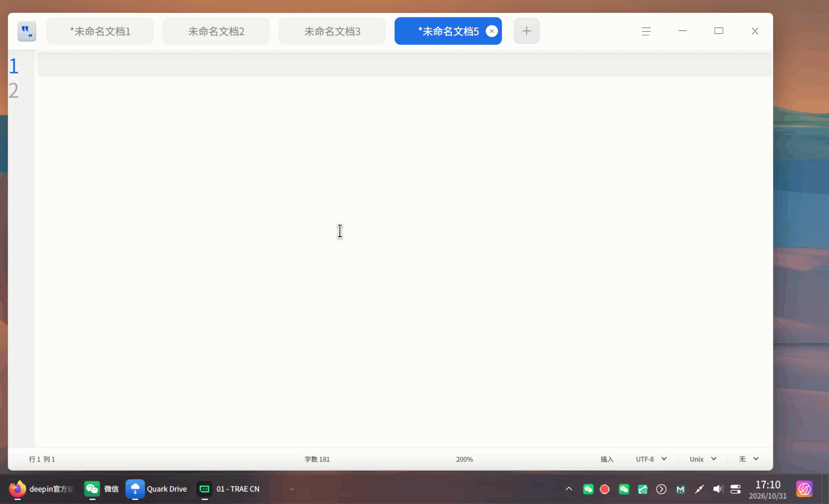Image resolution: width=829 pixels, height=504 pixels.
Task: Click the text editor app logo icon
Action: pos(27,31)
